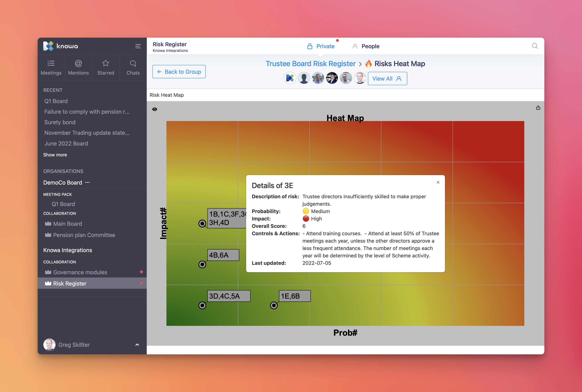Expand Show more under Recent
Screen dimensions: 582x392
55,154
